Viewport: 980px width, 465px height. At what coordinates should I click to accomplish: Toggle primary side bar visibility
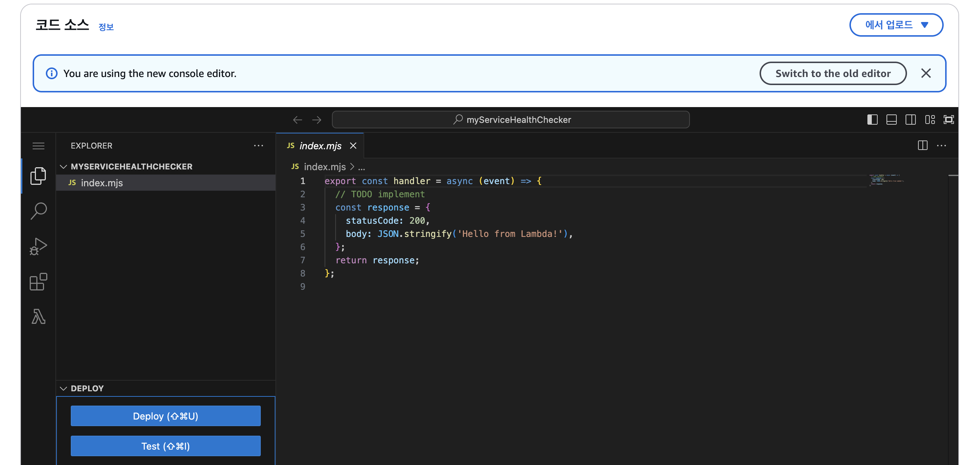[x=872, y=120]
